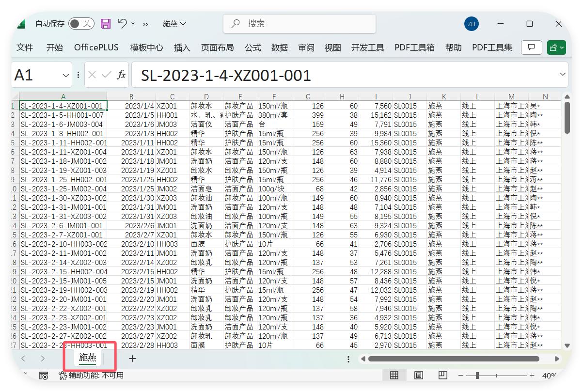Viewport: 583px width, 392px height.
Task: Click the formula bar cancel X icon
Action: [92, 75]
